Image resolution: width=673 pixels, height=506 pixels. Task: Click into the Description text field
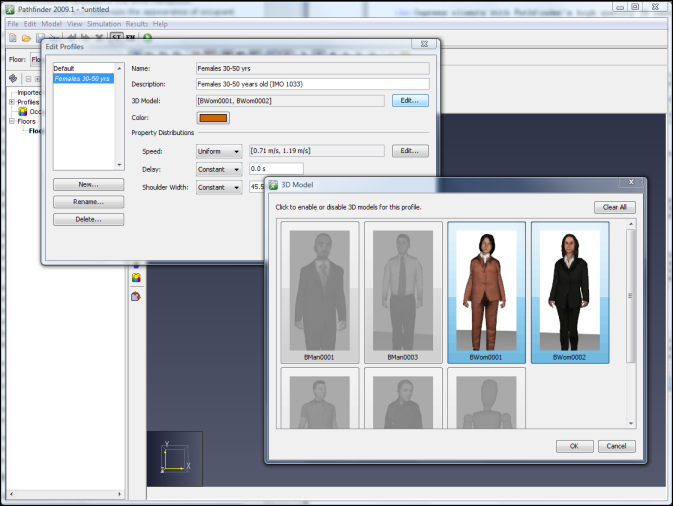click(312, 84)
